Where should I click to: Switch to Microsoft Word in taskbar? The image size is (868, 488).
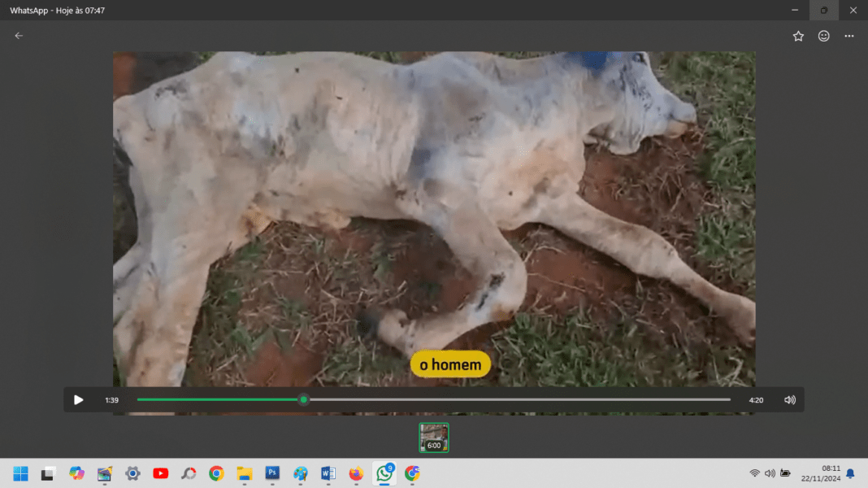[328, 473]
